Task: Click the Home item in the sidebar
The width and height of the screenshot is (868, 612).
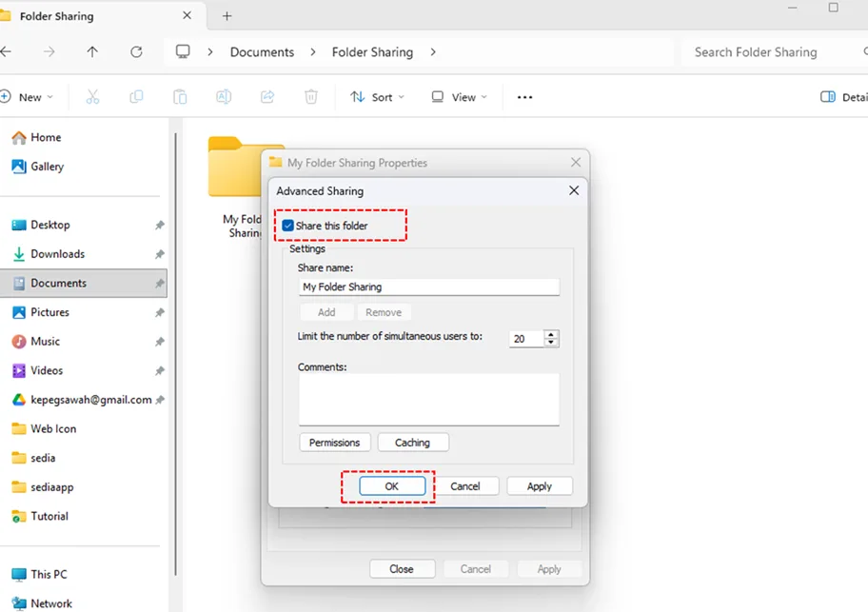Action: tap(43, 137)
